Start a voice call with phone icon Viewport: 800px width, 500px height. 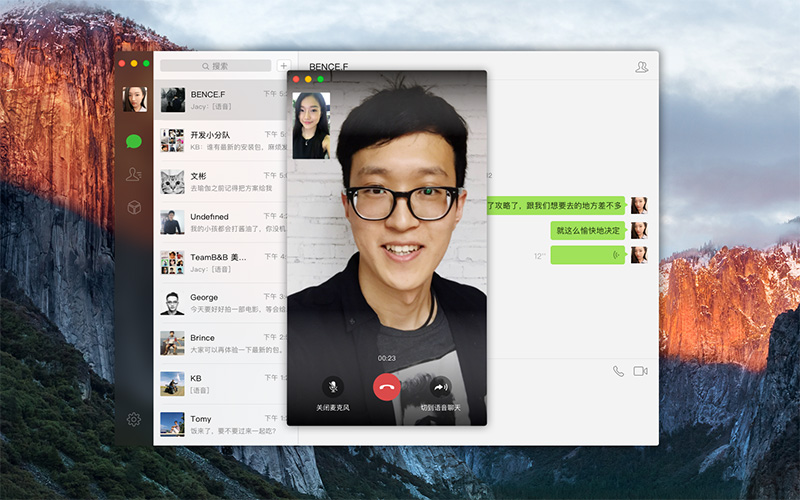[x=618, y=371]
